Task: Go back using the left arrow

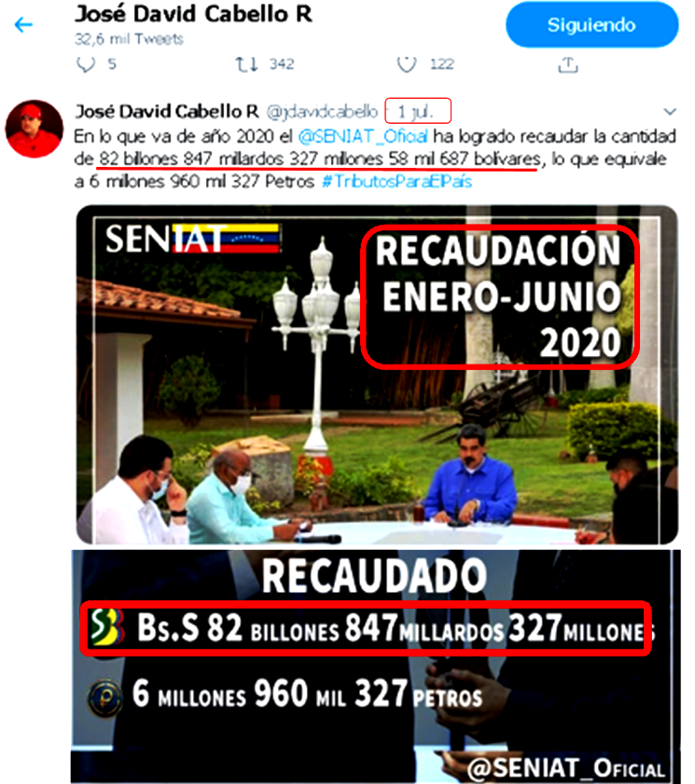Action: tap(23, 24)
